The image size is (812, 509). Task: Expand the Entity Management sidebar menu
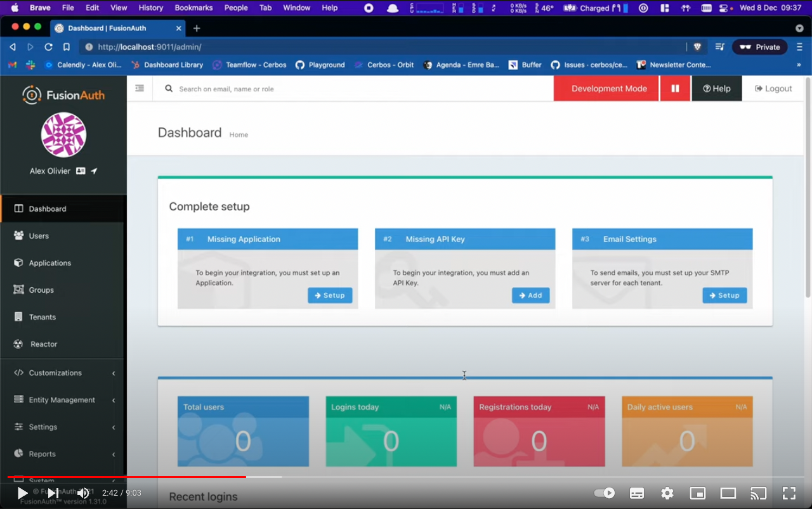coord(63,400)
